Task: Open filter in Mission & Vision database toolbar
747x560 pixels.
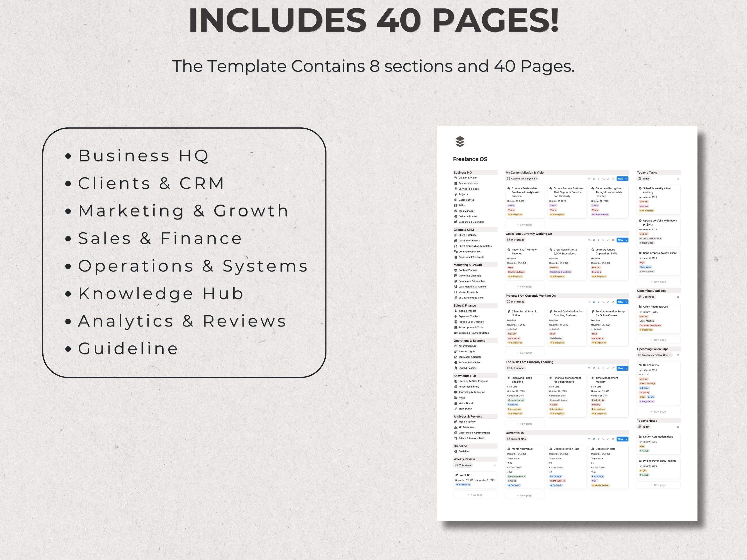Action: (589, 179)
